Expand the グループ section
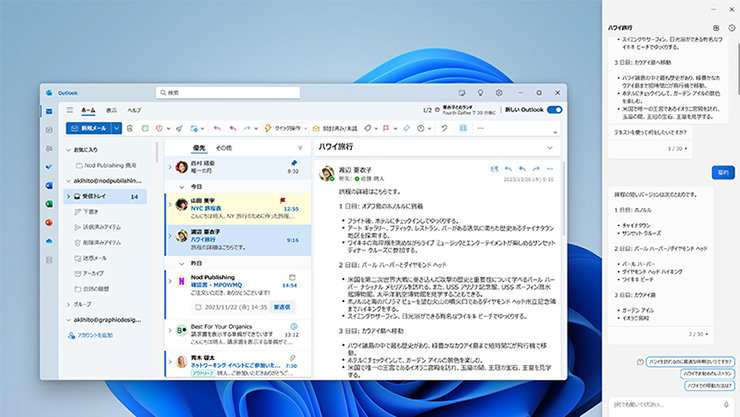This screenshot has width=740, height=417. (x=68, y=304)
